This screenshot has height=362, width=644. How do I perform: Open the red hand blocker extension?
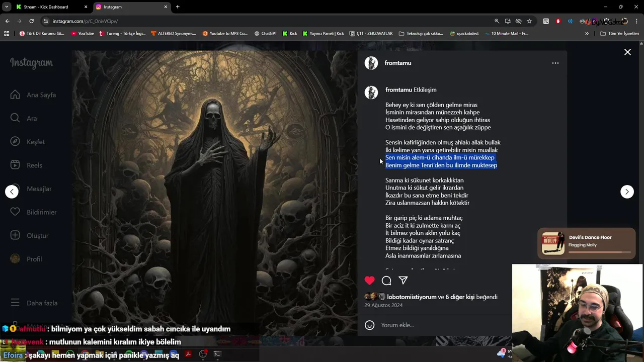click(x=558, y=21)
